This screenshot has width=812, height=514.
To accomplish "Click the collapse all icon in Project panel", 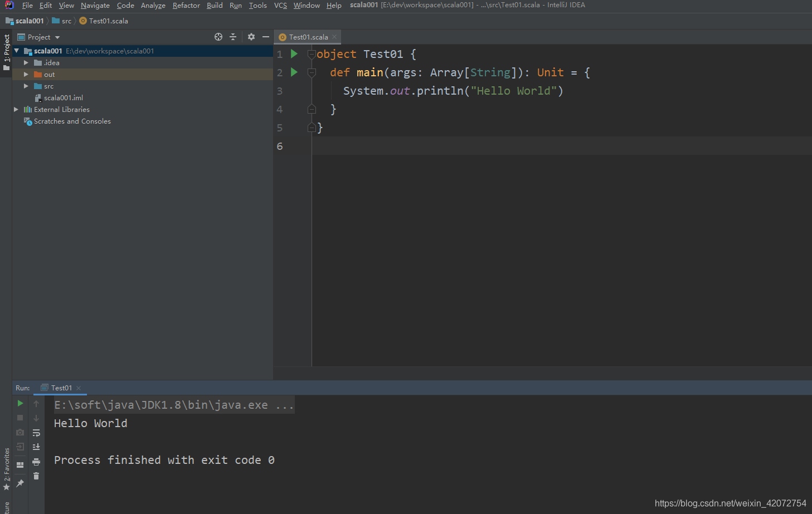I will point(233,37).
